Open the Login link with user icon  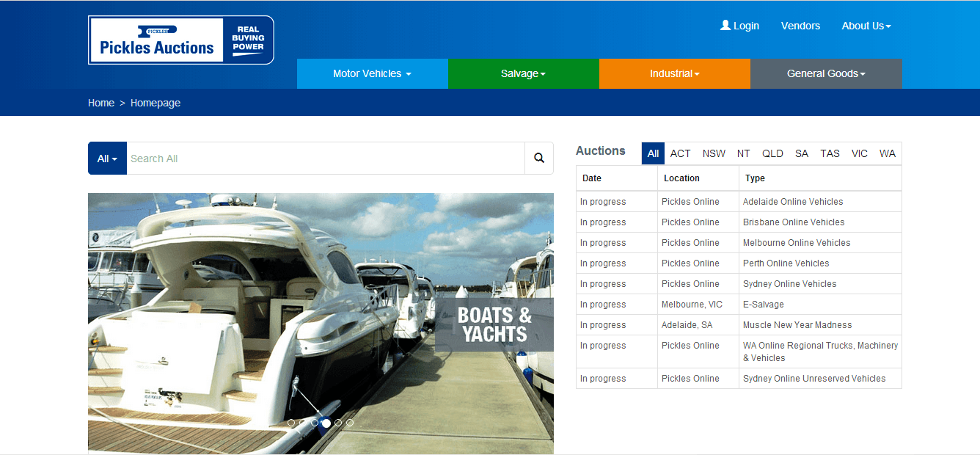coord(739,26)
